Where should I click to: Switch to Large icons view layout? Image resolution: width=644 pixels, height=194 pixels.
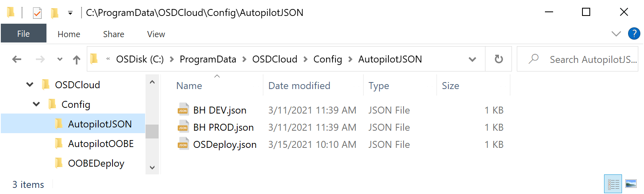[x=631, y=184]
